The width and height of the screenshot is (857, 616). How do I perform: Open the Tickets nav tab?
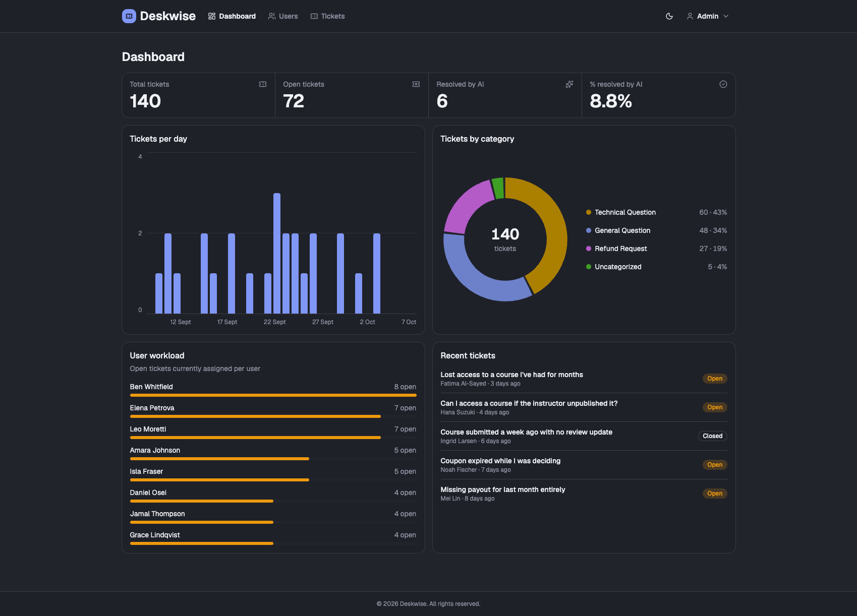[328, 16]
